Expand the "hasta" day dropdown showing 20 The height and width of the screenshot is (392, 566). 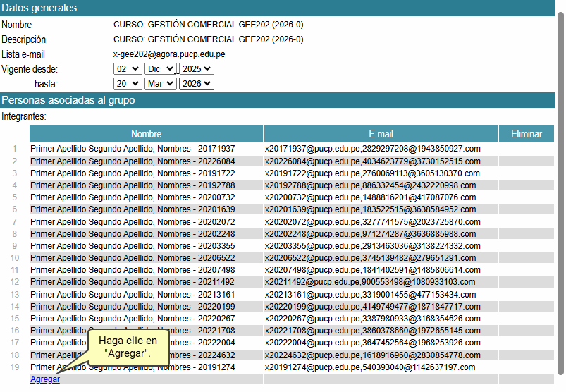(x=127, y=83)
